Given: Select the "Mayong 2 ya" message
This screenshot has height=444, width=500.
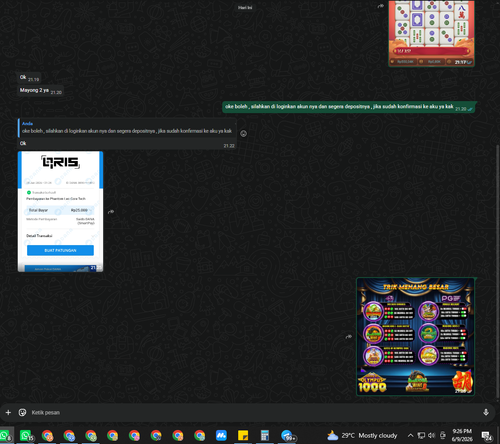Looking at the screenshot, I should [x=40, y=91].
